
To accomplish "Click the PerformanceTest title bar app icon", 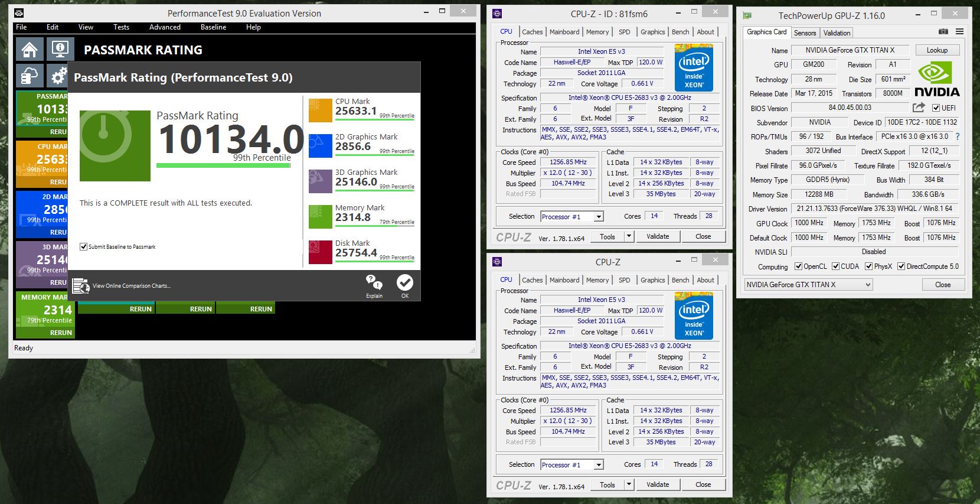I will point(19,13).
